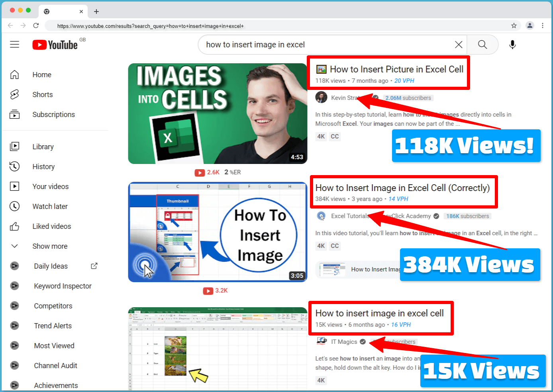Click the YouTube logo

[55, 45]
